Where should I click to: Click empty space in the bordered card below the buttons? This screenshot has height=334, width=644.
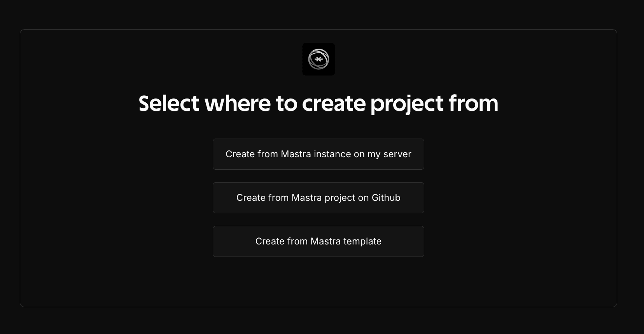click(x=318, y=282)
